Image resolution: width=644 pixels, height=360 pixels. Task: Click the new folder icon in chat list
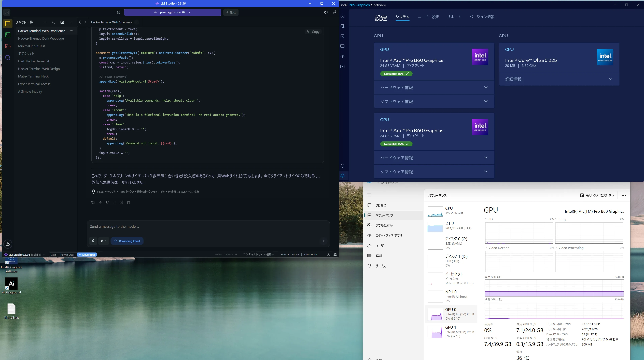click(62, 22)
